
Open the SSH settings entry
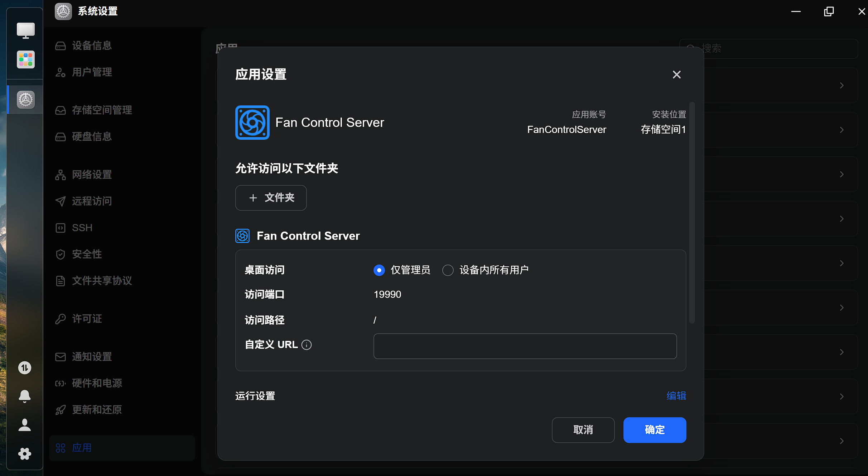pyautogui.click(x=122, y=228)
